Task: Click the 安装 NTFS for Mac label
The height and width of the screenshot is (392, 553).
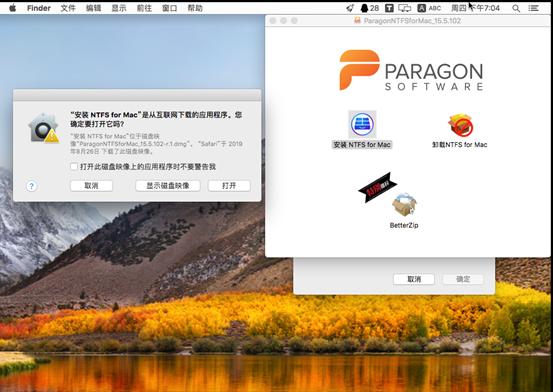Action: pyautogui.click(x=362, y=145)
